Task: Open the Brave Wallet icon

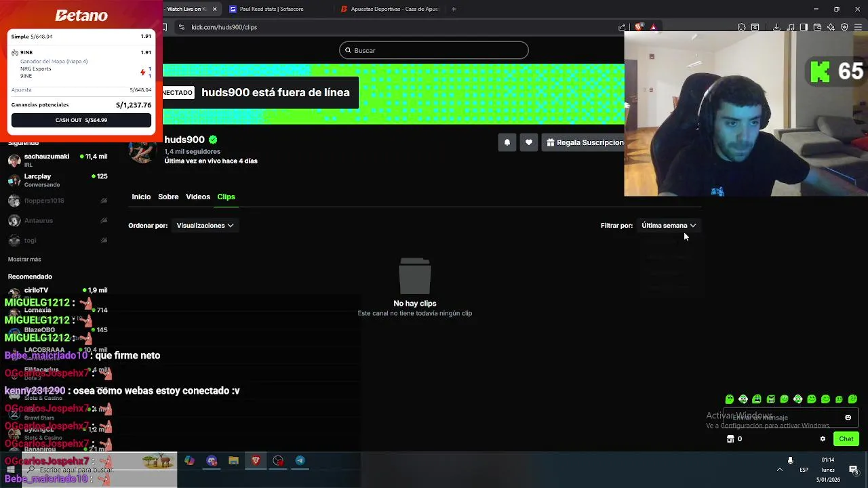Action: pyautogui.click(x=817, y=27)
